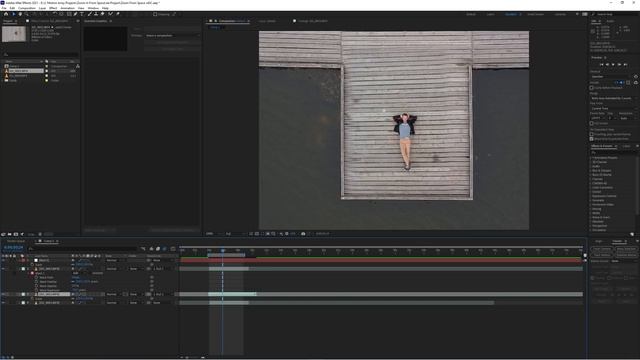Open the preview Shortcut Spacebar dropdown
This screenshot has height=360, width=640.
(x=611, y=76)
